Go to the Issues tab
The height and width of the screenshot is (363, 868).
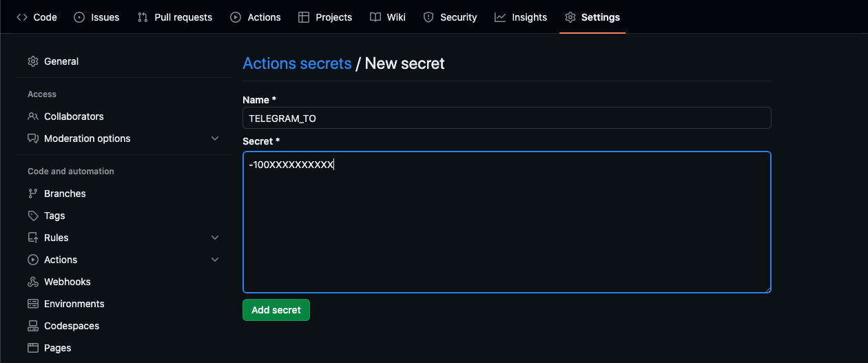(x=96, y=17)
